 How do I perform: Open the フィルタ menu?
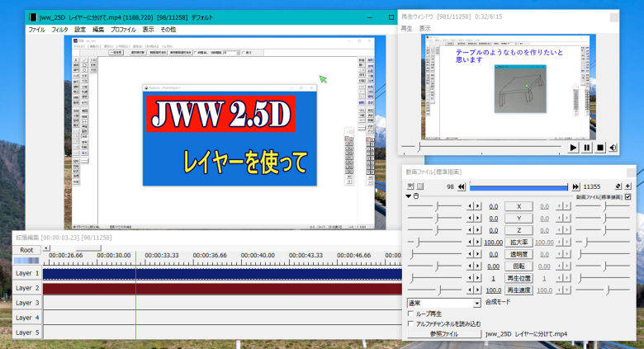coord(59,30)
